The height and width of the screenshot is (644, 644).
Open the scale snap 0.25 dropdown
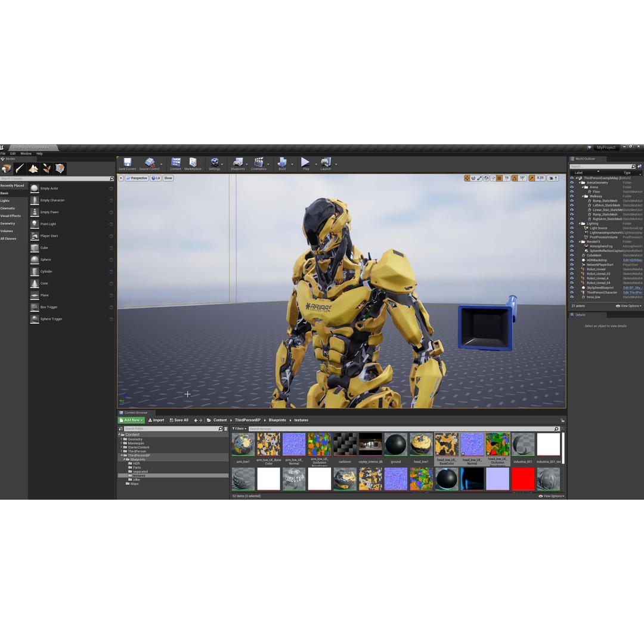[540, 178]
